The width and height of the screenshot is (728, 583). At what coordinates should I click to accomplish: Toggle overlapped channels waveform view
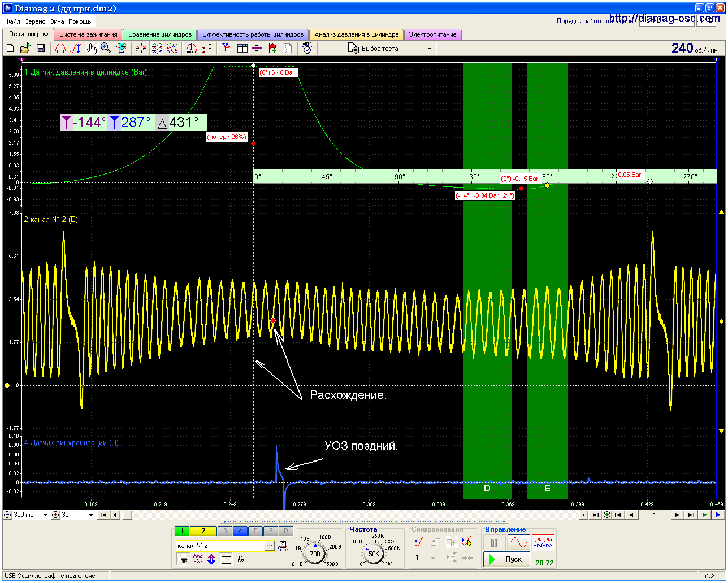pos(172,49)
